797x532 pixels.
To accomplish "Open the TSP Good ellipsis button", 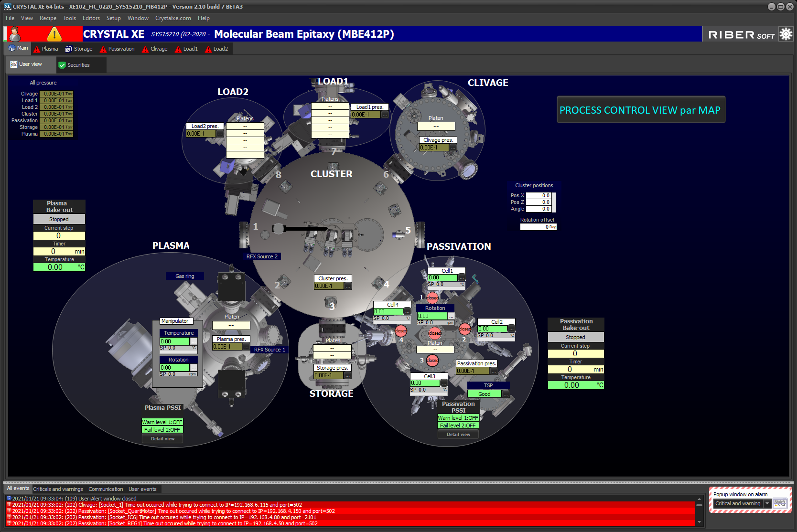I will pyautogui.click(x=506, y=394).
